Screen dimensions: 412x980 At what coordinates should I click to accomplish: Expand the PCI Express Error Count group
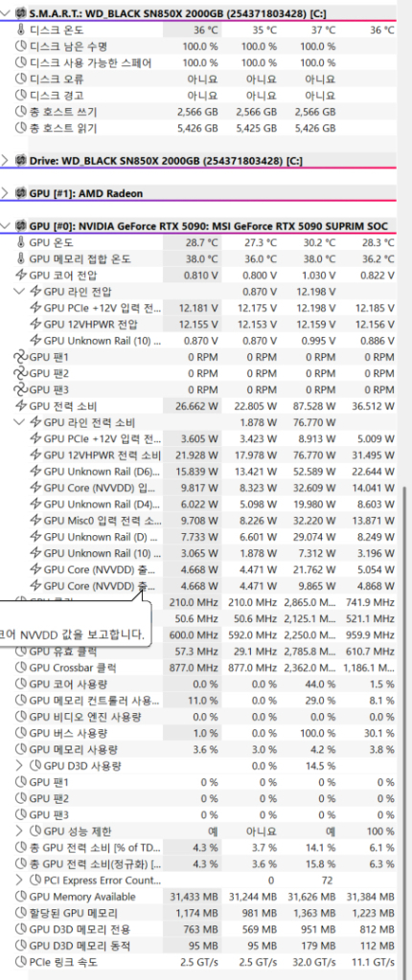20,880
